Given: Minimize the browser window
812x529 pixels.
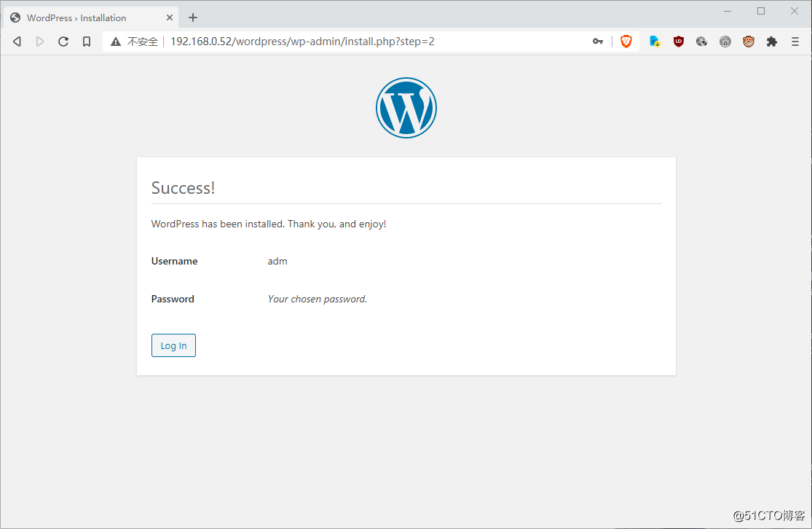Looking at the screenshot, I should 728,11.
